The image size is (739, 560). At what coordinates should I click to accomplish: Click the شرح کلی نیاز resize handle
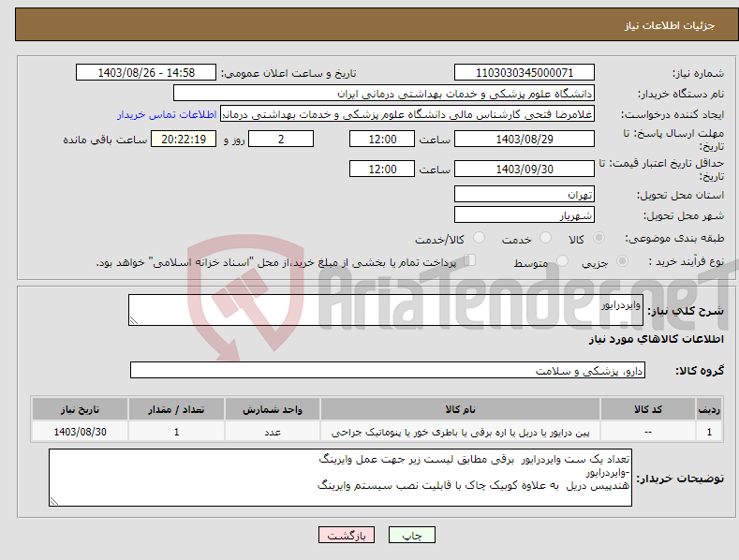coord(134,320)
